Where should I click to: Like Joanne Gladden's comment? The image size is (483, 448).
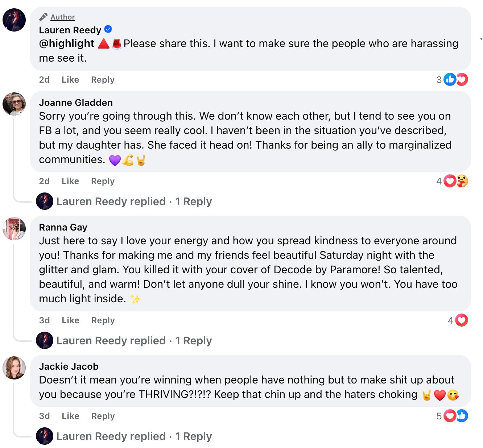tap(70, 181)
